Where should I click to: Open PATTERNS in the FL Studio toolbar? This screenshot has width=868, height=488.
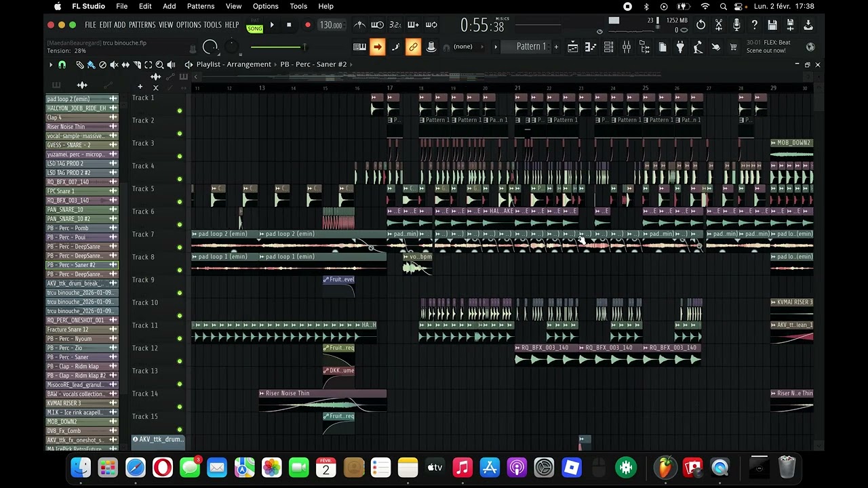pos(142,25)
